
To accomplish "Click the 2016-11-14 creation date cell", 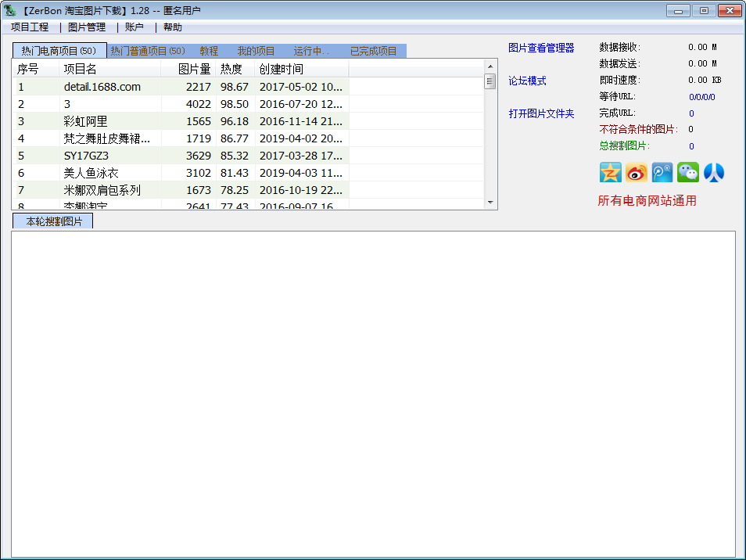I will (301, 121).
